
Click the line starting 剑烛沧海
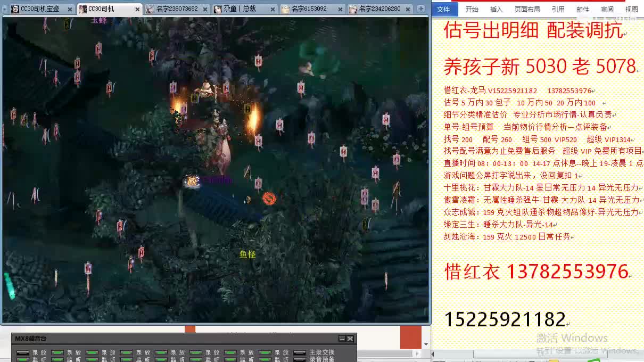(x=507, y=236)
